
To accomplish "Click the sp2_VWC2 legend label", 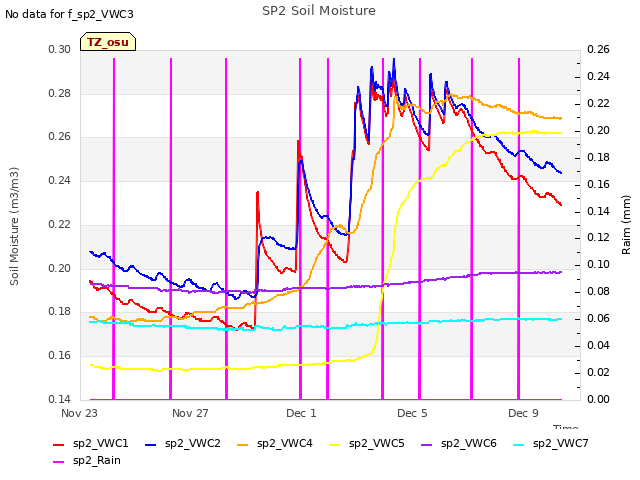I will (x=193, y=443).
